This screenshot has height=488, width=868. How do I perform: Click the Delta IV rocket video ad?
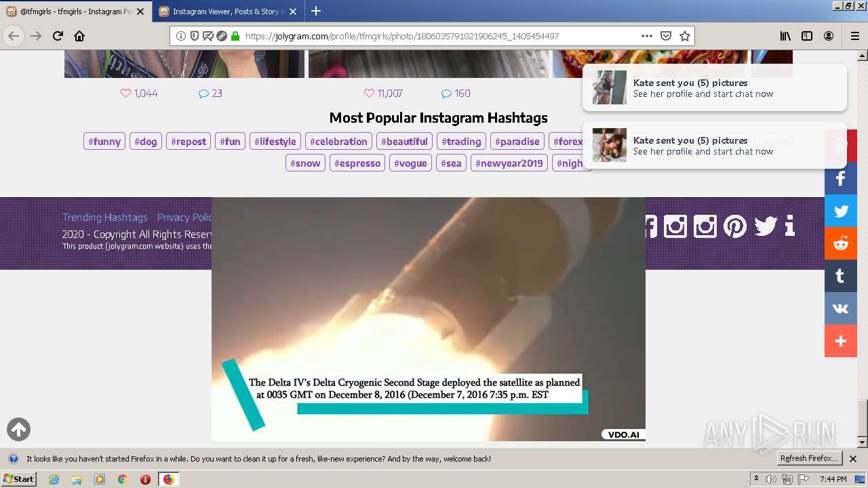pyautogui.click(x=429, y=319)
